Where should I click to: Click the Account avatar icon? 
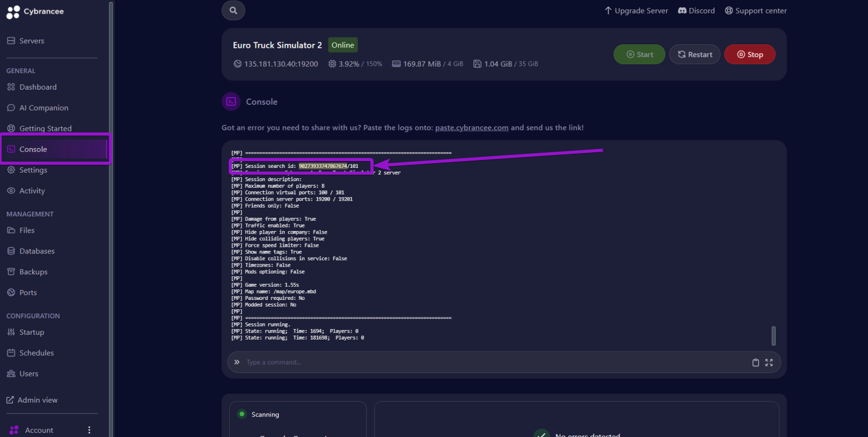pyautogui.click(x=14, y=430)
